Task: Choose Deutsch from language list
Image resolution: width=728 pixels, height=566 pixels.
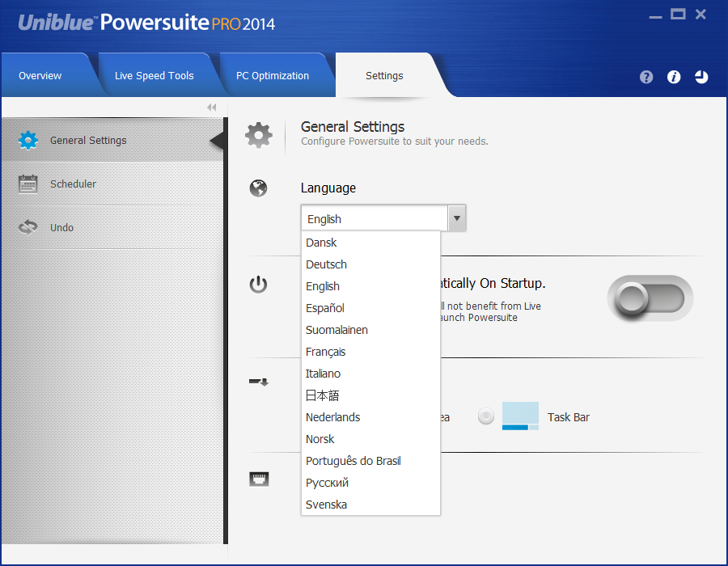Action: pyautogui.click(x=370, y=264)
